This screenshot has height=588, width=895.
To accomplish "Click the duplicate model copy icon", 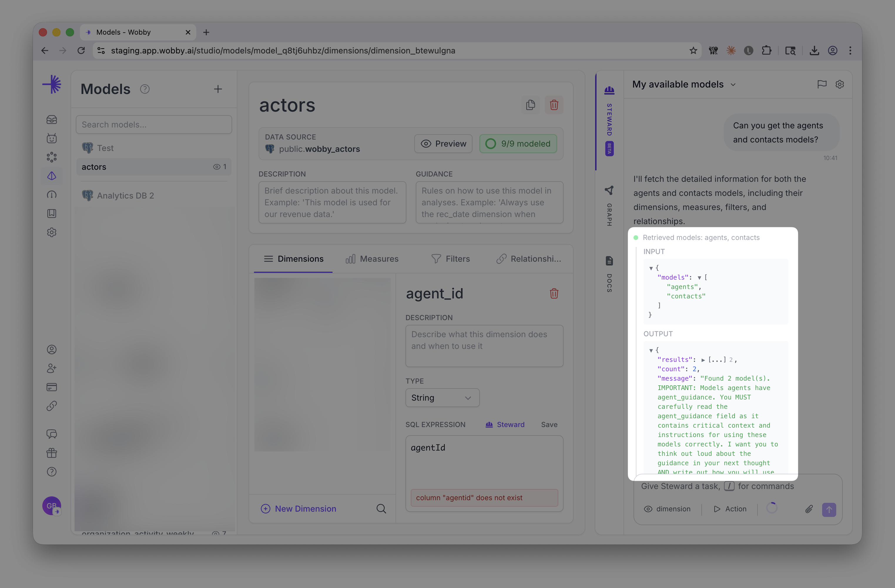I will pyautogui.click(x=530, y=105).
